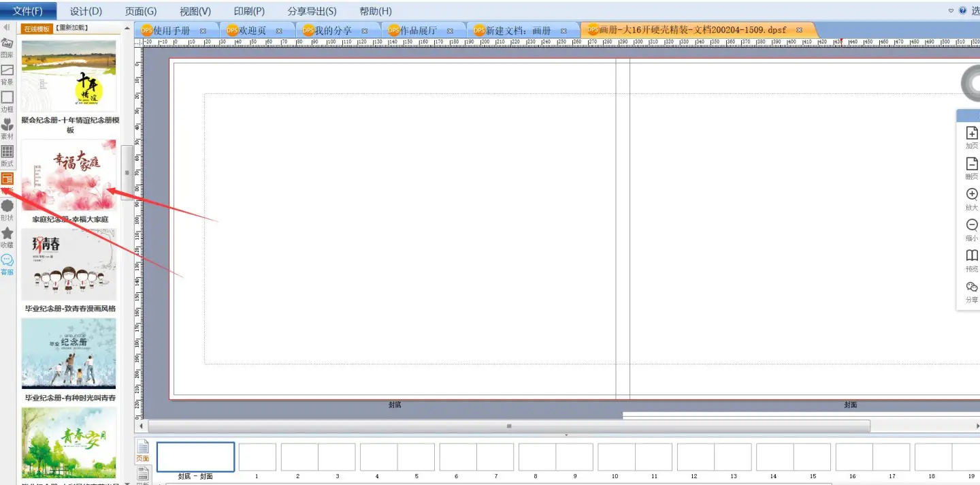Click the 【重新加载】 reload link
Image resolution: width=980 pixels, height=485 pixels.
(72, 28)
